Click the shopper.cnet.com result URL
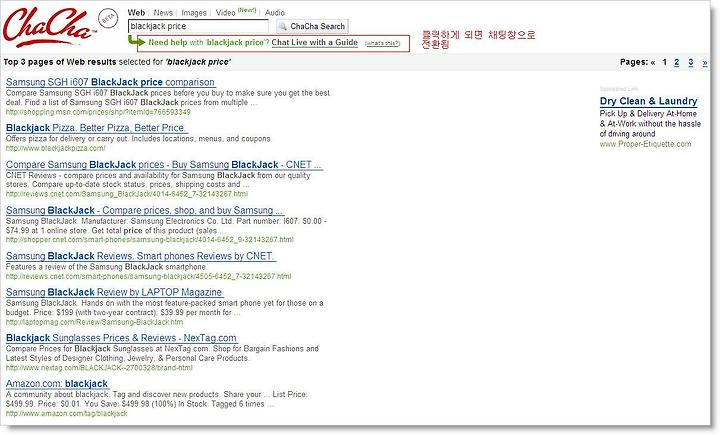The height and width of the screenshot is (435, 720). point(150,240)
